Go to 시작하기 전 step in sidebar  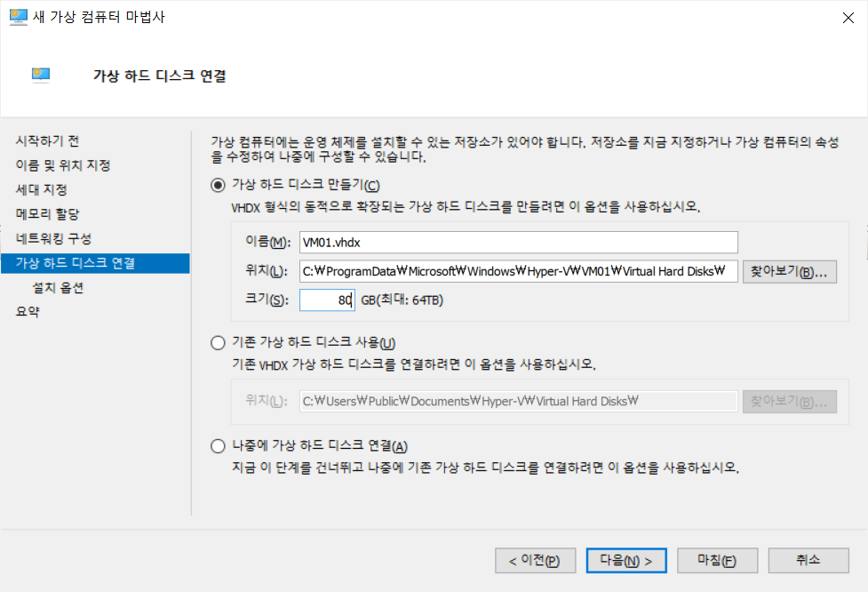[48, 141]
